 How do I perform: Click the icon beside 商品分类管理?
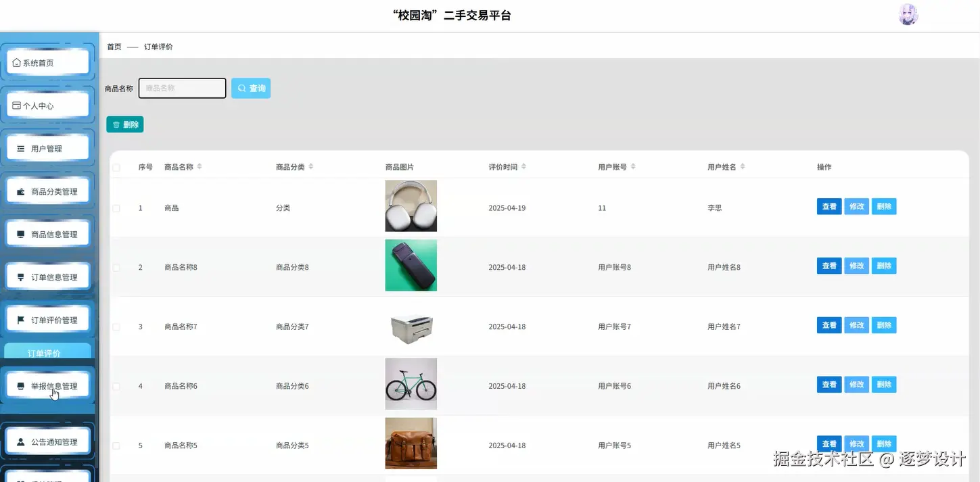[20, 192]
